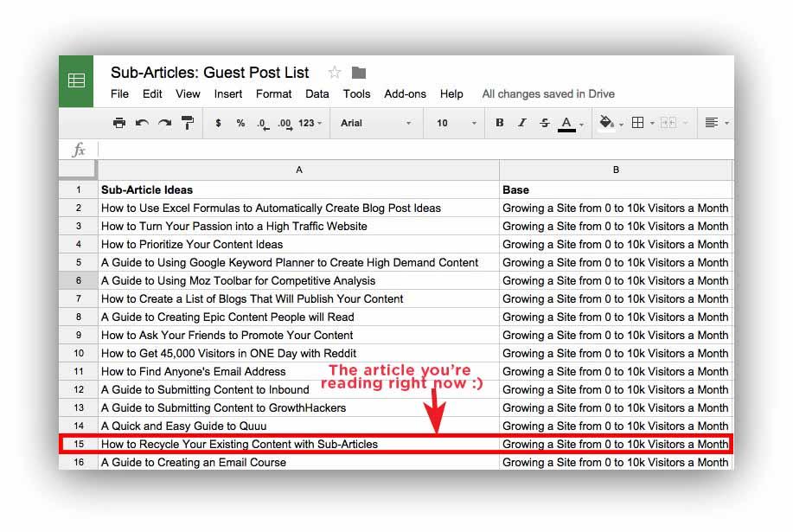Click into the formula bar field

tap(415, 150)
